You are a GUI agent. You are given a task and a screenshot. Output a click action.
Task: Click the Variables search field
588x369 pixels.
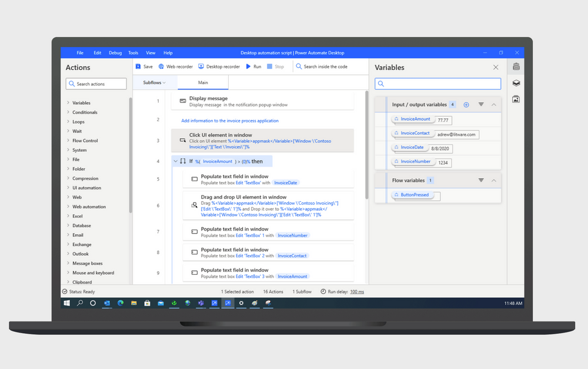pos(437,84)
